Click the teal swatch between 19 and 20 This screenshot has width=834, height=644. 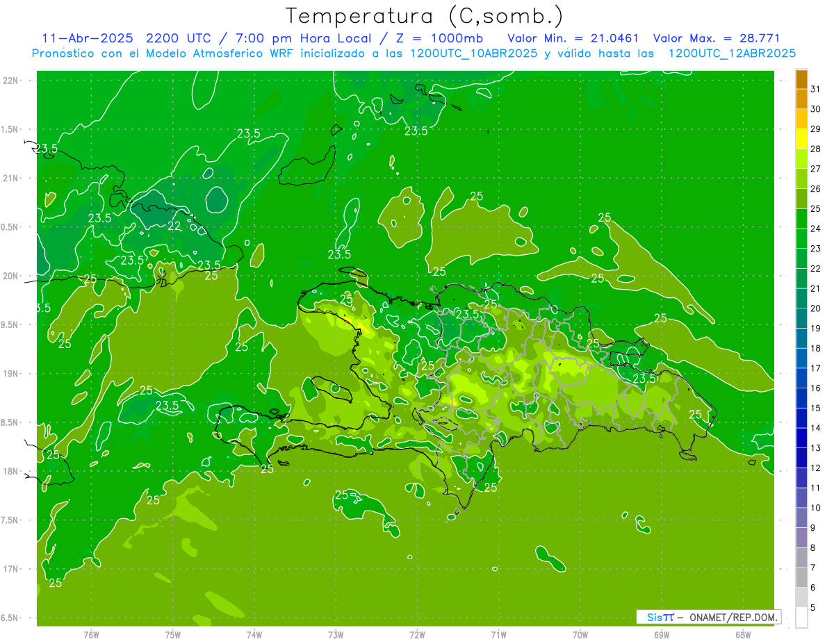click(x=801, y=318)
